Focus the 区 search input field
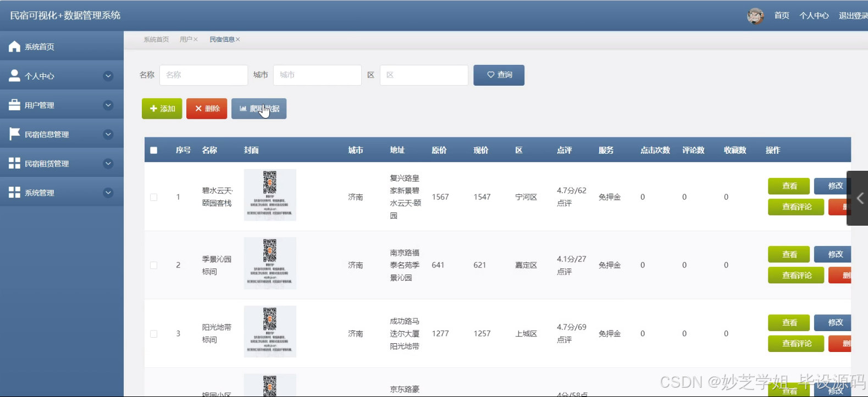Screen dimensions: 868x397 (x=424, y=75)
